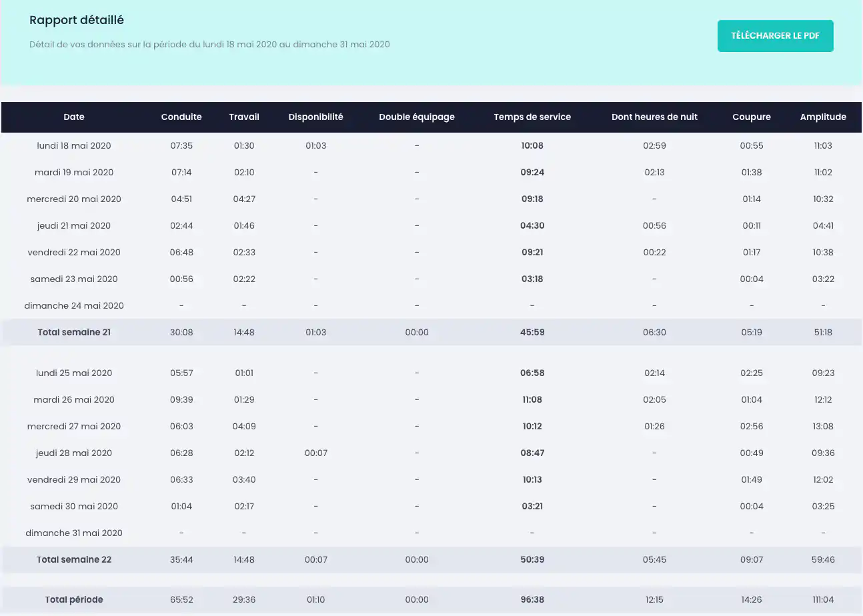Select row jeudi 21 mai 2020
The image size is (863, 616).
point(431,225)
